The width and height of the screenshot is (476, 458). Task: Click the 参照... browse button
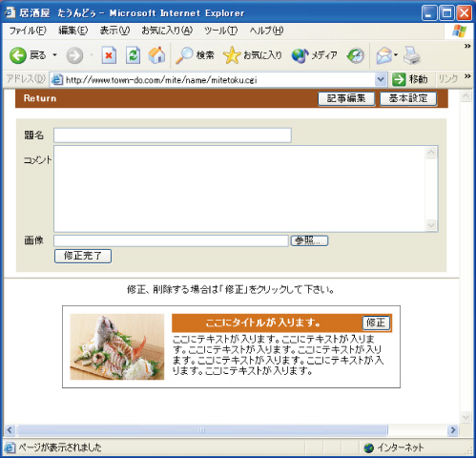pos(309,240)
